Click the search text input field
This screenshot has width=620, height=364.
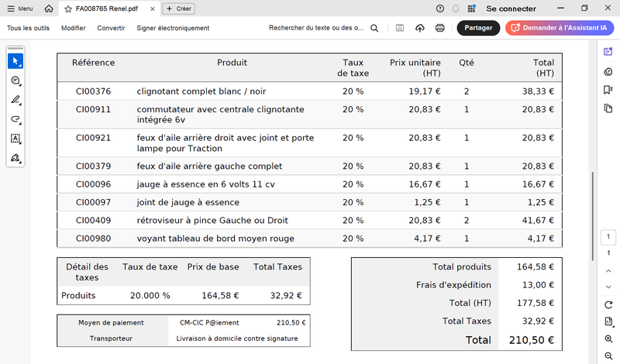coord(316,28)
